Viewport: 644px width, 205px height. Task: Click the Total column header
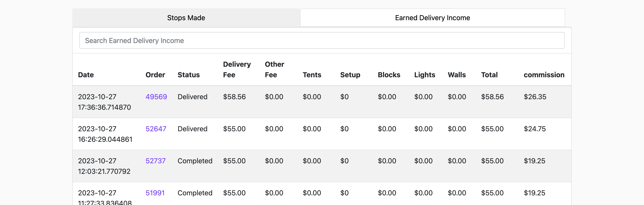(489, 75)
